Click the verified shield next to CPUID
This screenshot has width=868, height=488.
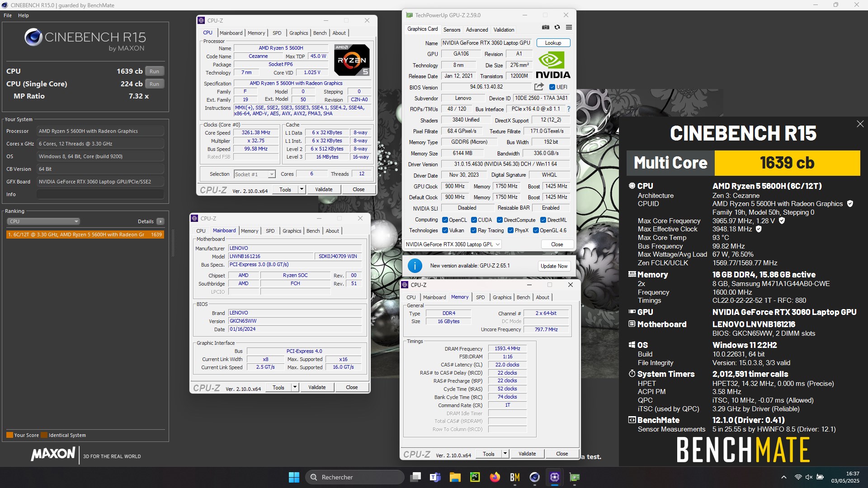click(x=850, y=204)
